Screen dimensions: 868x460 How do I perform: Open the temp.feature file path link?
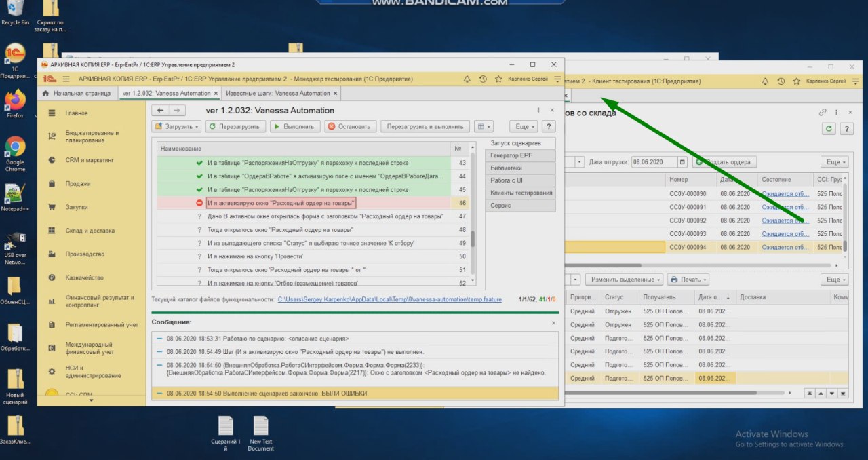pyautogui.click(x=390, y=299)
